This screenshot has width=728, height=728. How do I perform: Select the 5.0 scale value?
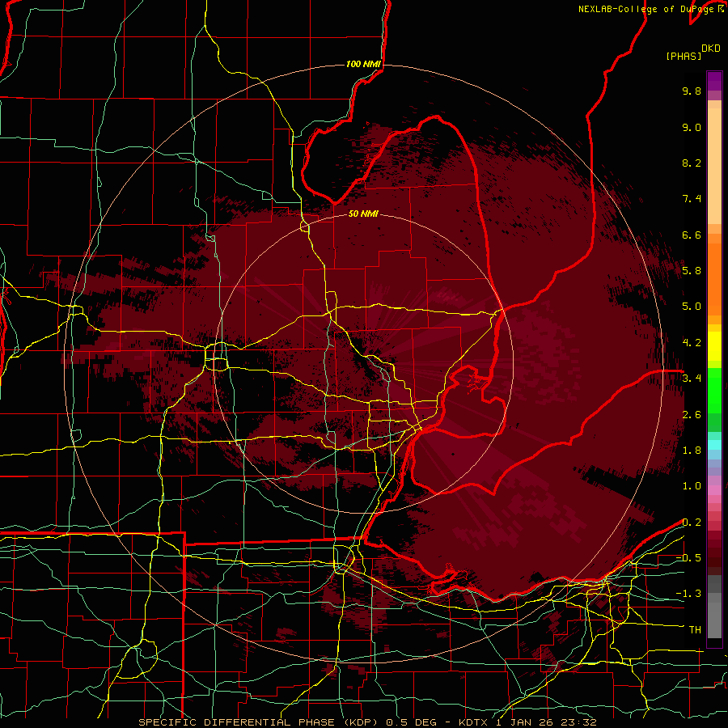[x=692, y=307]
